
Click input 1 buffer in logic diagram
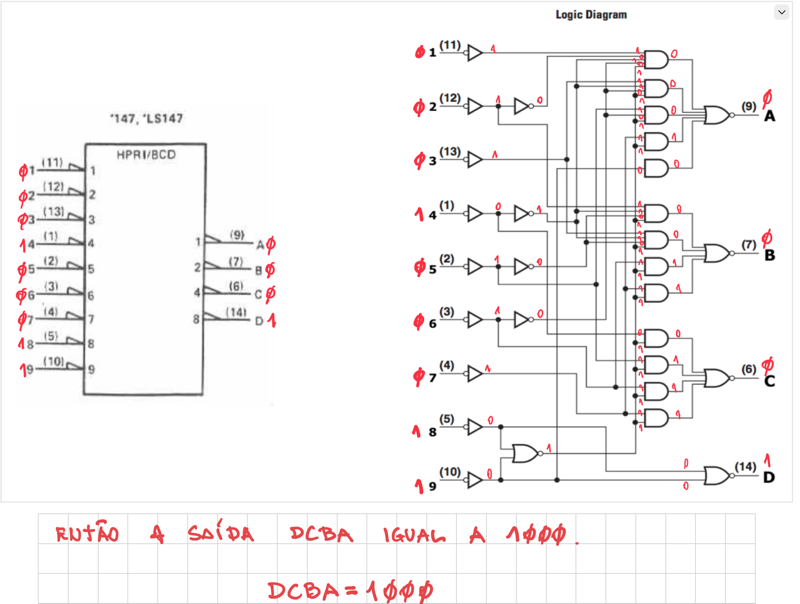(x=475, y=52)
